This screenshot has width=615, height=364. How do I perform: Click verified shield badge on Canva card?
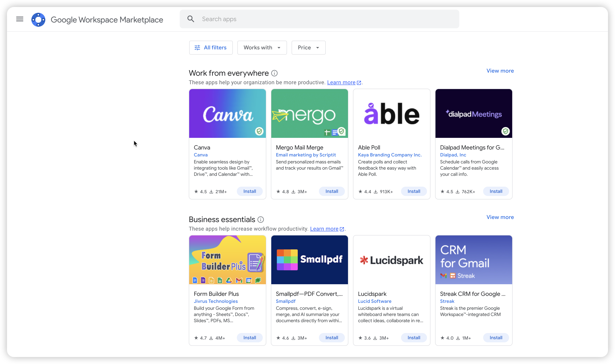point(259,131)
